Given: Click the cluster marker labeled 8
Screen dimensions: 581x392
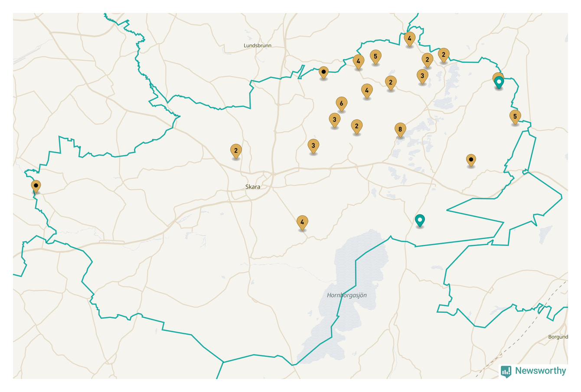Looking at the screenshot, I should pyautogui.click(x=400, y=130).
